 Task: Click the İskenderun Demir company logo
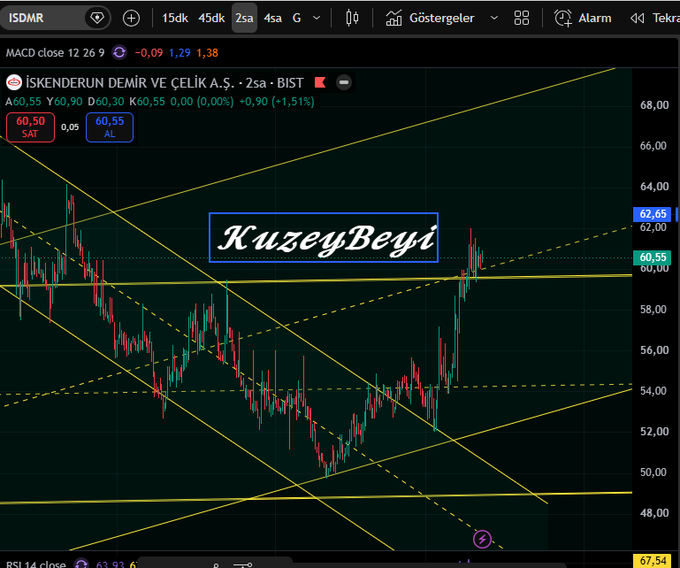coord(14,82)
